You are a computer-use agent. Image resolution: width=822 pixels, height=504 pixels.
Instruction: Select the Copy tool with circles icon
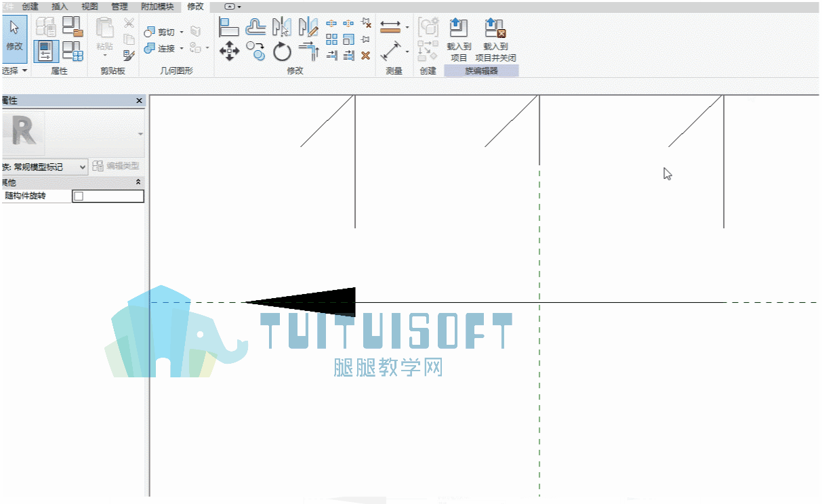pos(255,49)
